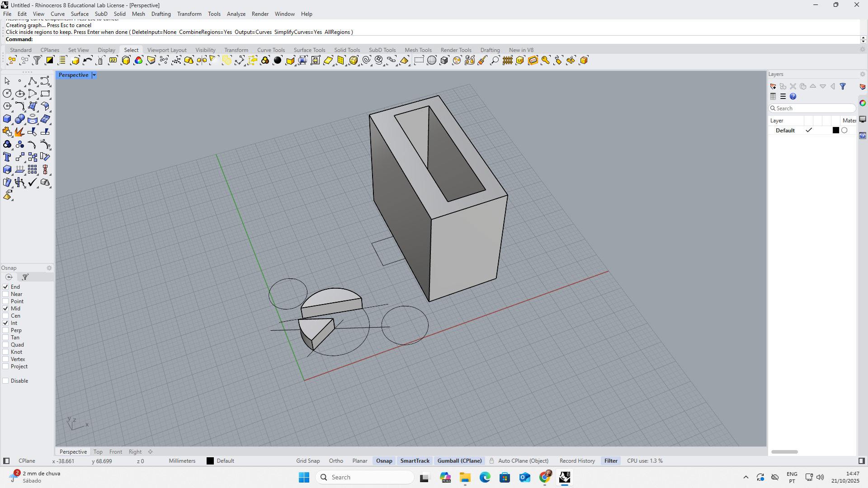The image size is (868, 488).
Task: Click the Layers help question icon
Action: tap(793, 96)
